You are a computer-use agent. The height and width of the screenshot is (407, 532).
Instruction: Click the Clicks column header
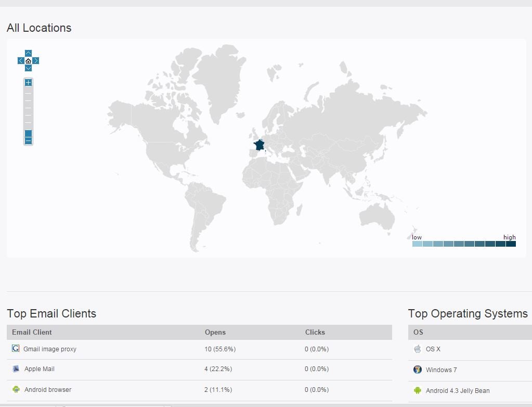pos(314,332)
